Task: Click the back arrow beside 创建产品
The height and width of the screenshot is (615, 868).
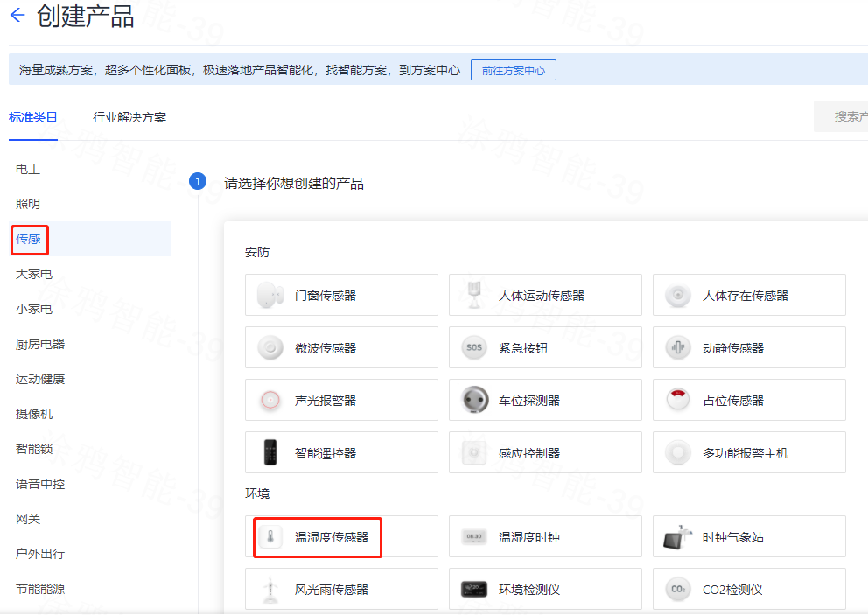Action: (17, 16)
